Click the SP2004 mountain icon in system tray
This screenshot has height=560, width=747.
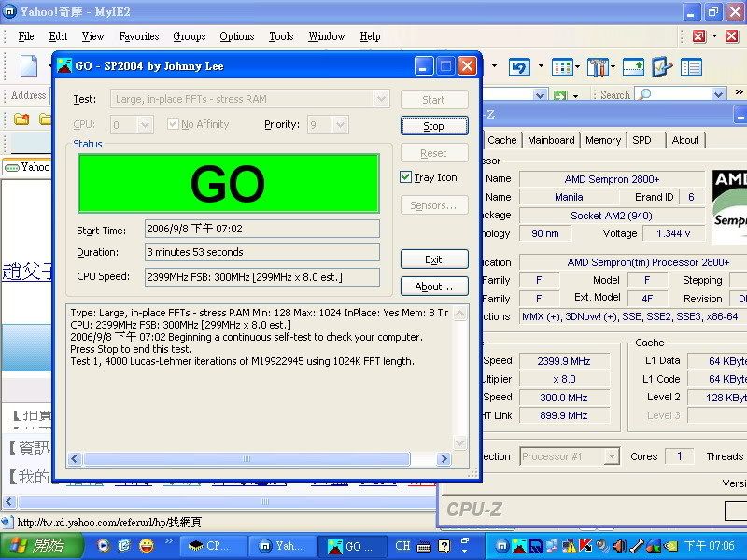pyautogui.click(x=518, y=546)
